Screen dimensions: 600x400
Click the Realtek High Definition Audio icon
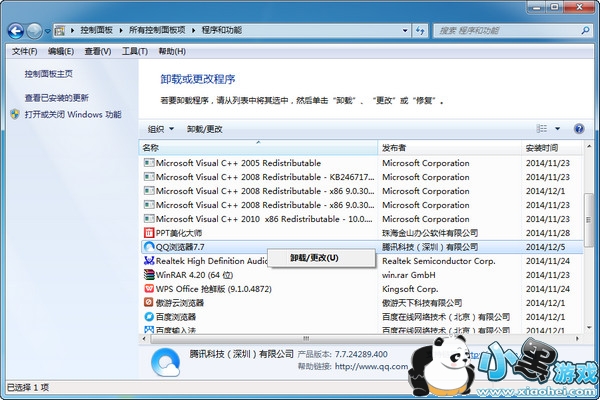pyautogui.click(x=149, y=261)
